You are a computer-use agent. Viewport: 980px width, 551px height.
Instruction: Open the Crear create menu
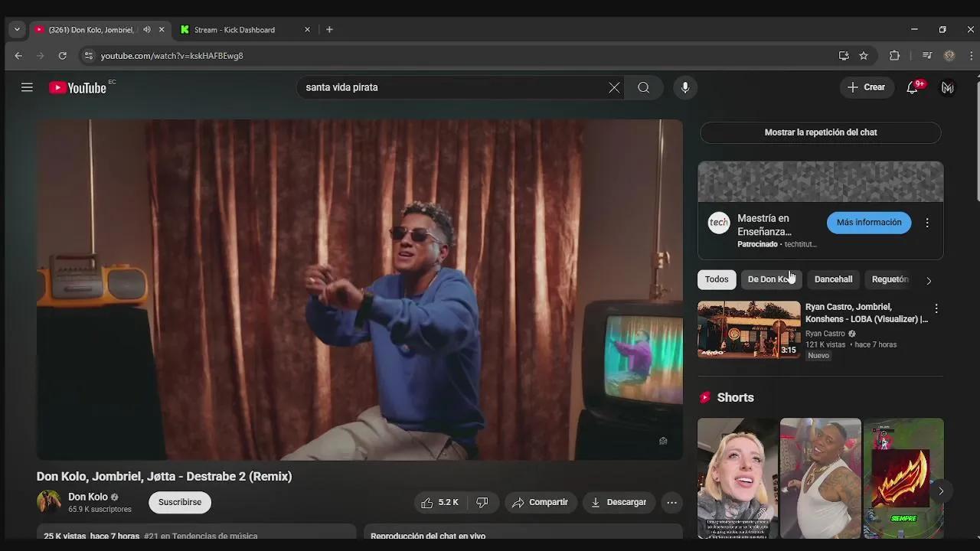coord(866,87)
